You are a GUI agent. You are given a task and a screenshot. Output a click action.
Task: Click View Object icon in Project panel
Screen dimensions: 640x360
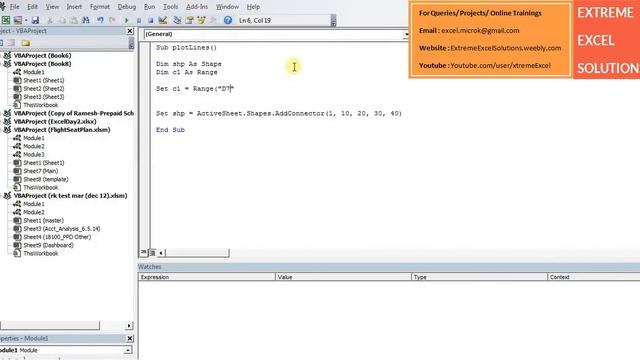pos(11,43)
